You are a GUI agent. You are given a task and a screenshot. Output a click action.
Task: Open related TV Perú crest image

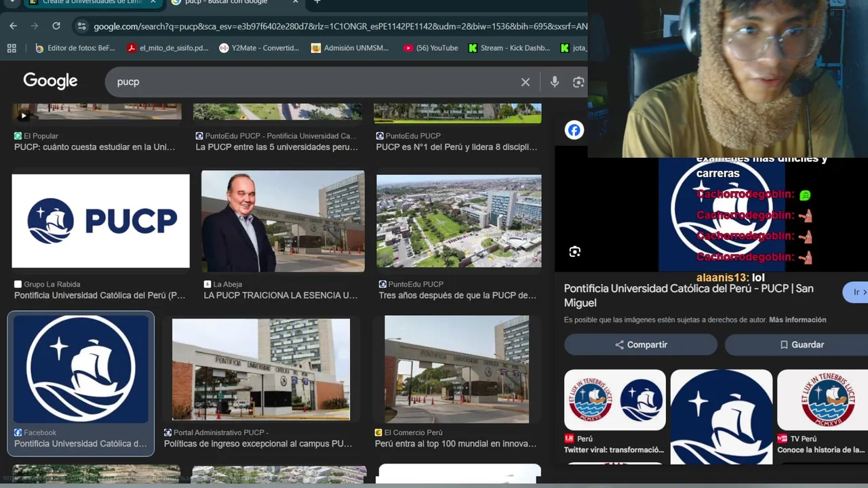(823, 400)
